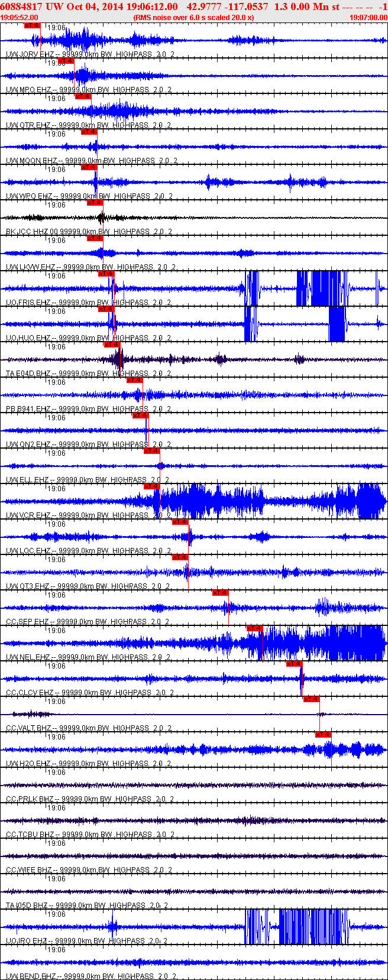Click red pick flag on E04D trace
Viewport: 388px width, 980px height.
coord(112,345)
